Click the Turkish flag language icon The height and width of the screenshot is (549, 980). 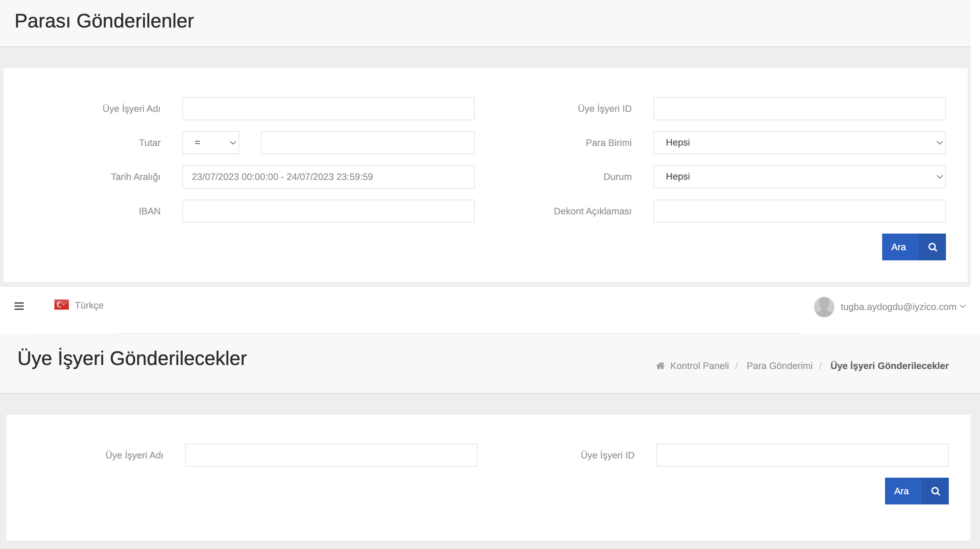[x=61, y=305]
